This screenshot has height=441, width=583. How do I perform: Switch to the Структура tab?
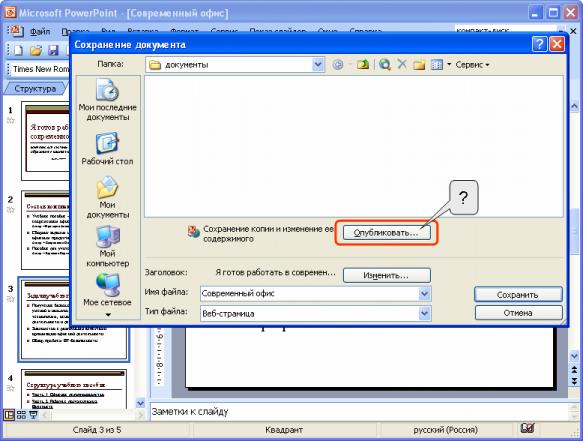click(35, 89)
